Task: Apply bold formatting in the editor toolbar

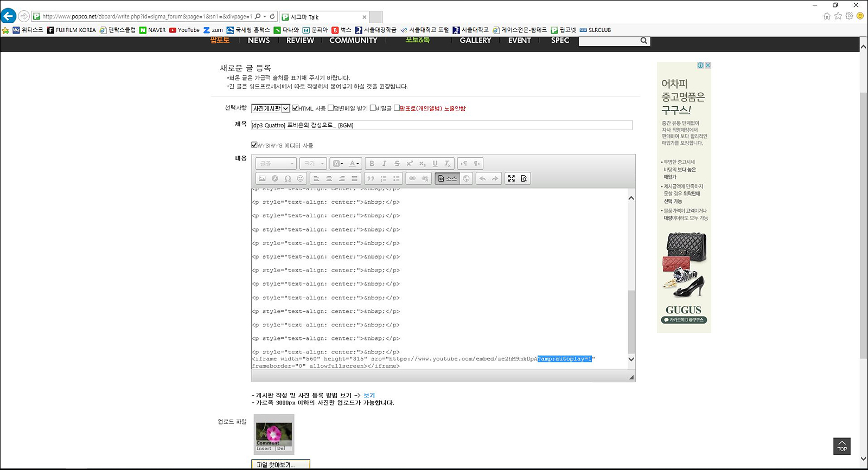Action: tap(372, 164)
